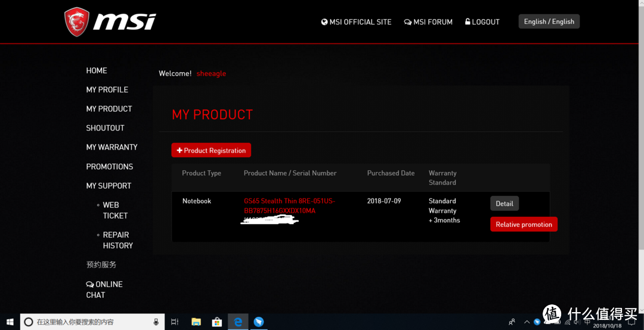Expand hidden system tray icons chevron
The width and height of the screenshot is (644, 330).
[527, 322]
